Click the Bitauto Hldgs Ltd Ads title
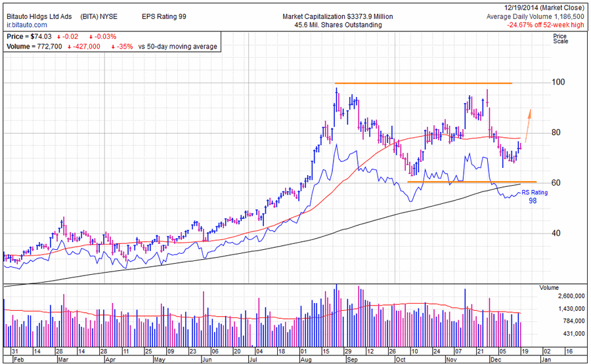 click(39, 16)
